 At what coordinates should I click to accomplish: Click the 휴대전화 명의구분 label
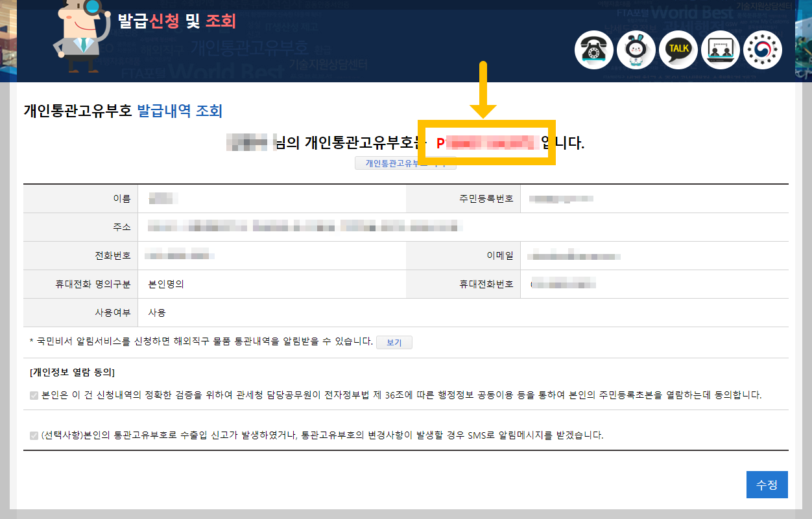[x=93, y=284]
